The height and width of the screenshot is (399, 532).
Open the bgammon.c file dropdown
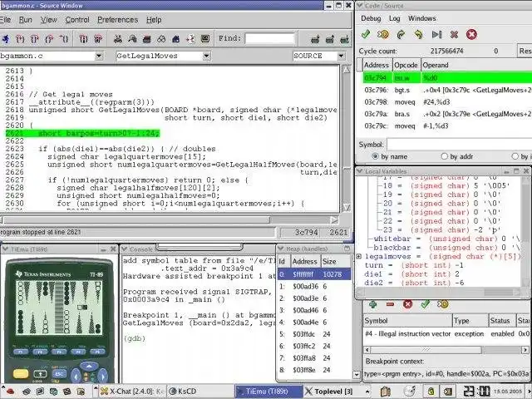coord(99,56)
